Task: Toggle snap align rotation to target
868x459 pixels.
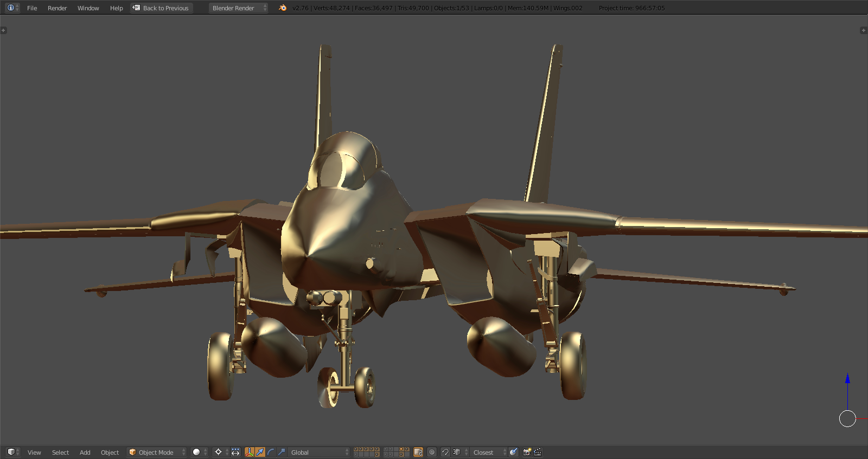Action: [513, 452]
